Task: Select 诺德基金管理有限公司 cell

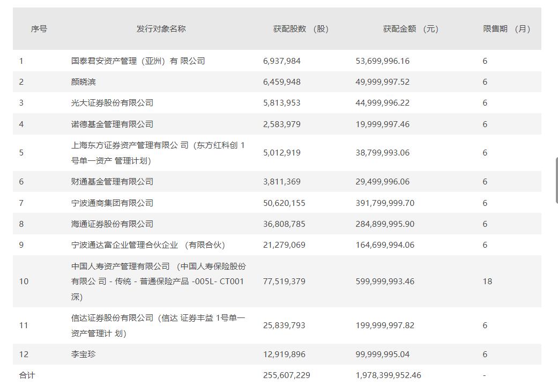Action: tap(112, 124)
